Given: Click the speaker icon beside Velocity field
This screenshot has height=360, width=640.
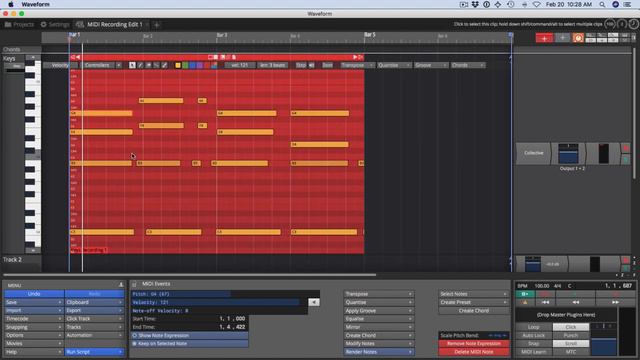Looking at the screenshot, I should coord(314,302).
